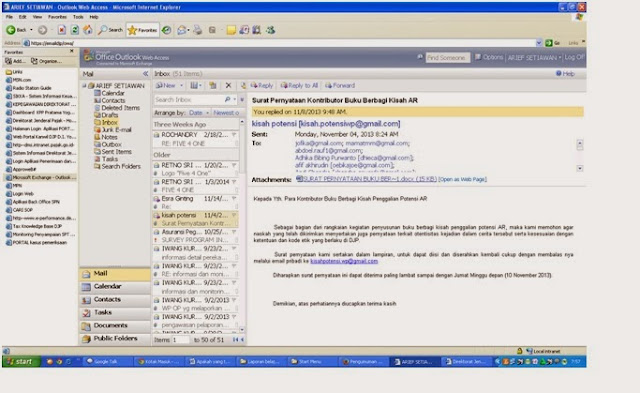This screenshot has width=640, height=393.
Task: Open the New item dropdown arrow
Action: coord(182,86)
